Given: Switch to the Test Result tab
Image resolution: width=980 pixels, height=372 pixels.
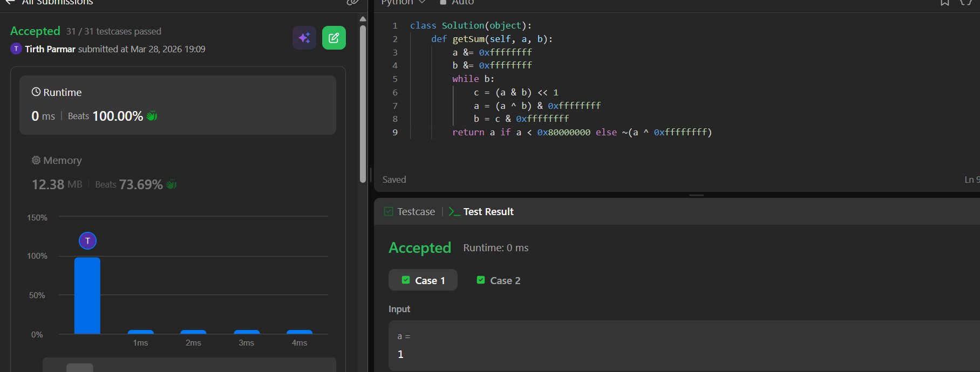Looking at the screenshot, I should (x=481, y=212).
